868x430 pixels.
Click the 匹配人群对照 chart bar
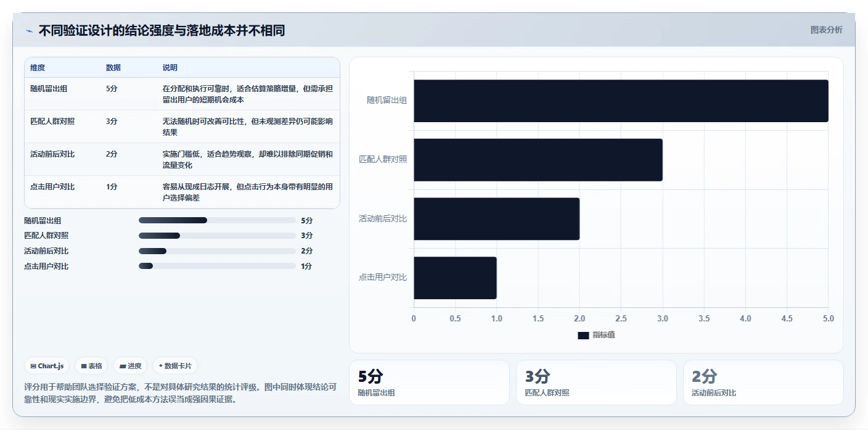pos(538,160)
